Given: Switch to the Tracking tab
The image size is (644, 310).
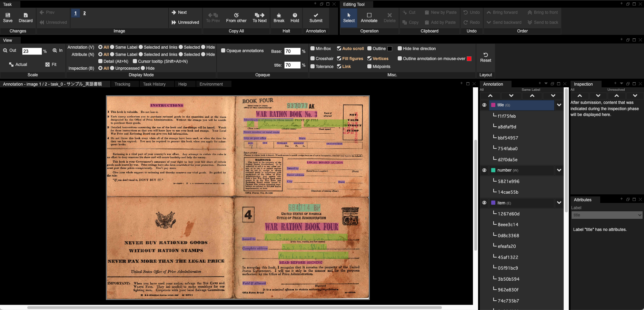Looking at the screenshot, I should tap(122, 84).
